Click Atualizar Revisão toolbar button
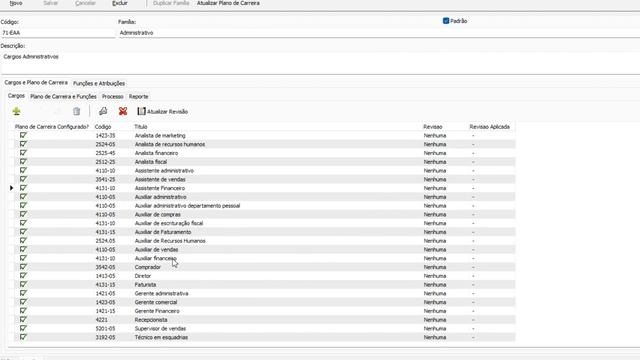Viewport: 640px width, 360px height. tap(162, 111)
